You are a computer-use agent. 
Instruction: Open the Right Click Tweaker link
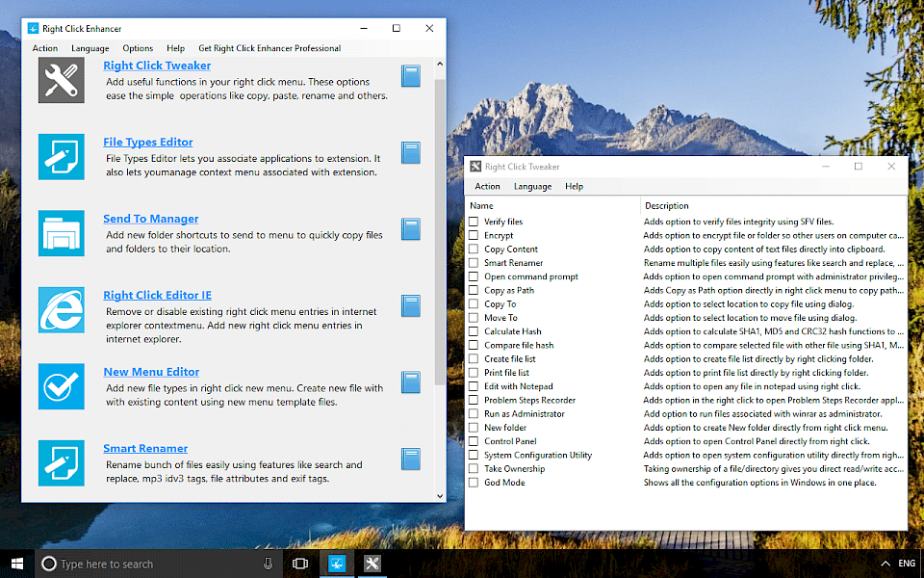157,66
